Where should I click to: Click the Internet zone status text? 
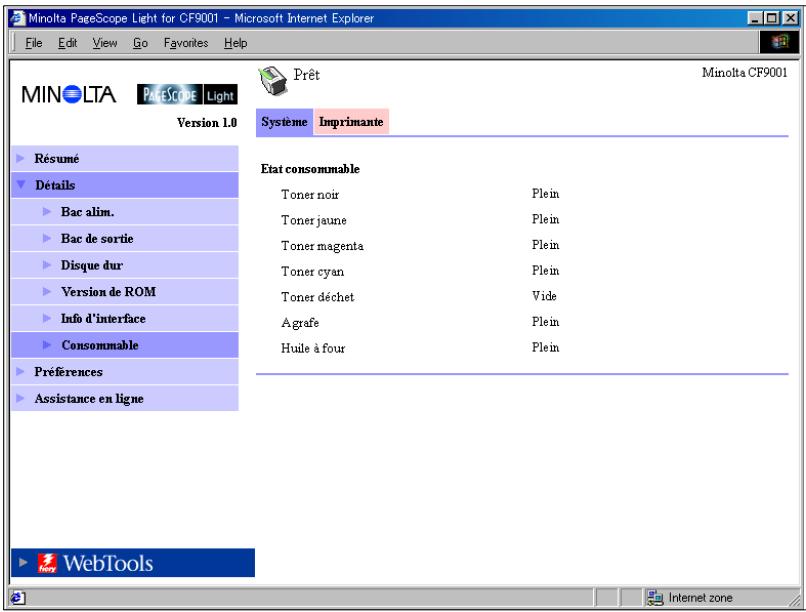tap(700, 598)
